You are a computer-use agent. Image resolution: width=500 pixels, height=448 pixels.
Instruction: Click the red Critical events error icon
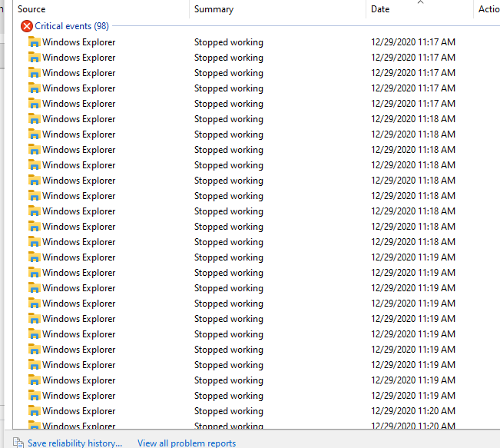click(27, 26)
